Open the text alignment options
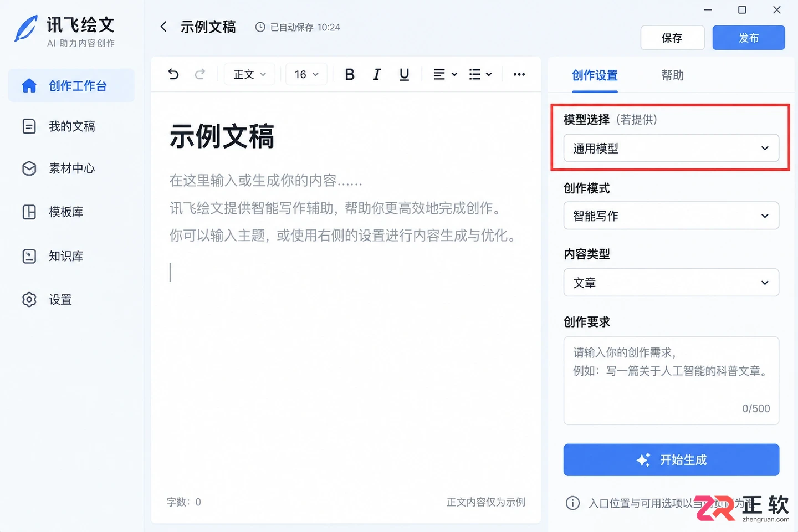This screenshot has height=532, width=798. click(445, 74)
